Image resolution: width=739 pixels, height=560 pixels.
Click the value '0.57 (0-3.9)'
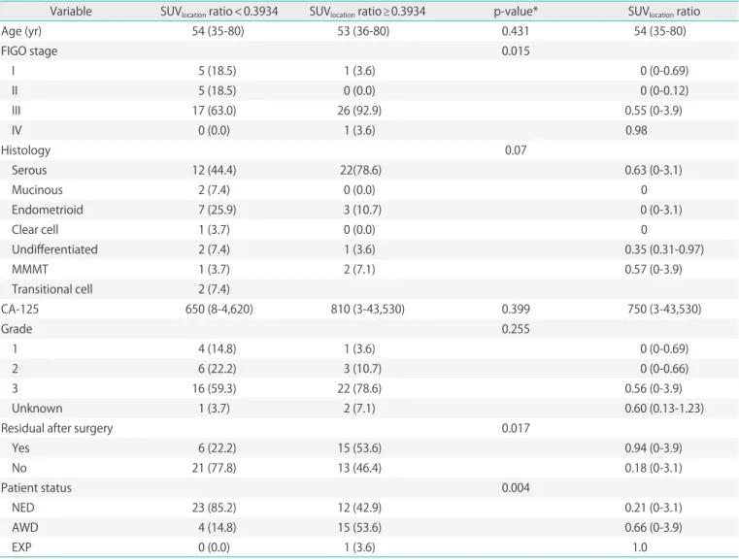click(x=654, y=270)
